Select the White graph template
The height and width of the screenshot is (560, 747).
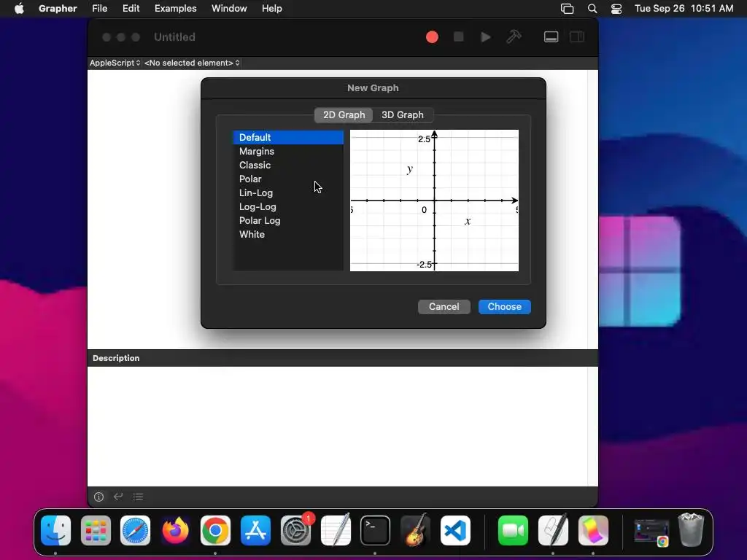[288, 234]
